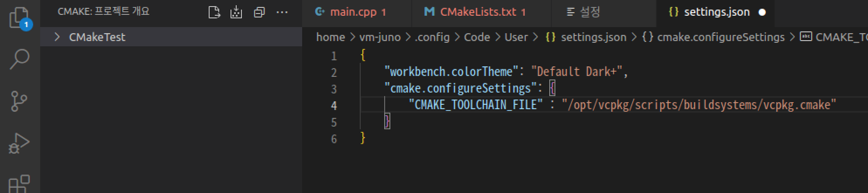Viewport: 868px width, 193px height.
Task: Click the Code breadcrumb
Action: click(x=477, y=37)
